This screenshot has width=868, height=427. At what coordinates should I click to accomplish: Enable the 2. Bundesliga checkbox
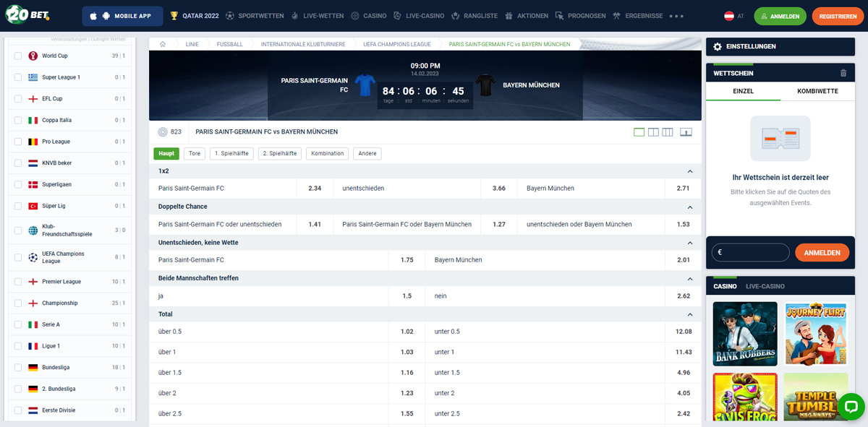coord(18,389)
